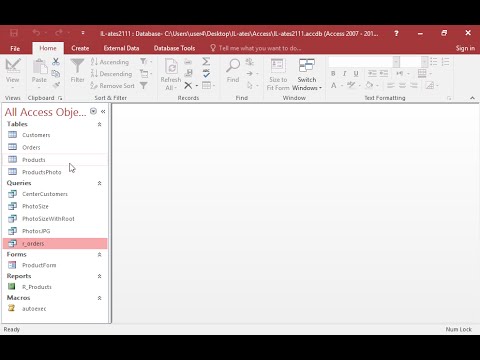The image size is (480, 360).
Task: Click the Go To arrow icon
Action: pyautogui.click(x=249, y=74)
